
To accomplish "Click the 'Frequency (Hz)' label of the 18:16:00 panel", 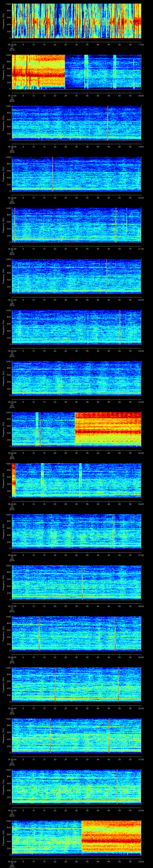I will pos(3,21).
